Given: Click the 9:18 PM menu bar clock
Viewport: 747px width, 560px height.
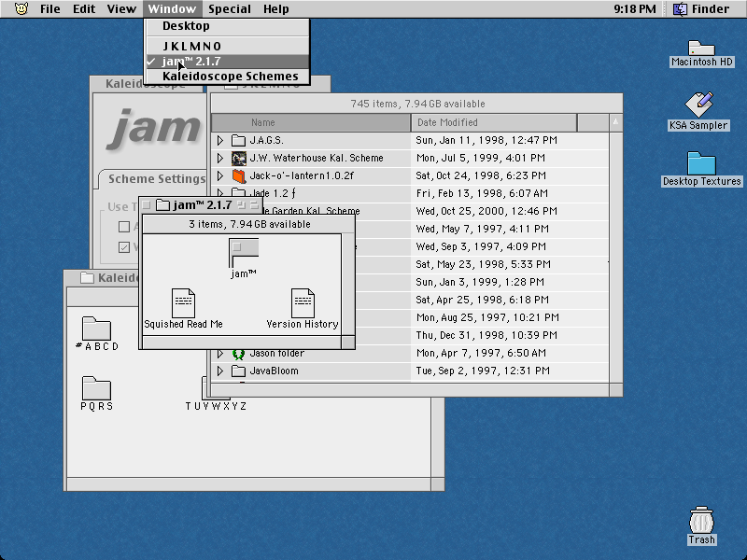Looking at the screenshot, I should 635,8.
